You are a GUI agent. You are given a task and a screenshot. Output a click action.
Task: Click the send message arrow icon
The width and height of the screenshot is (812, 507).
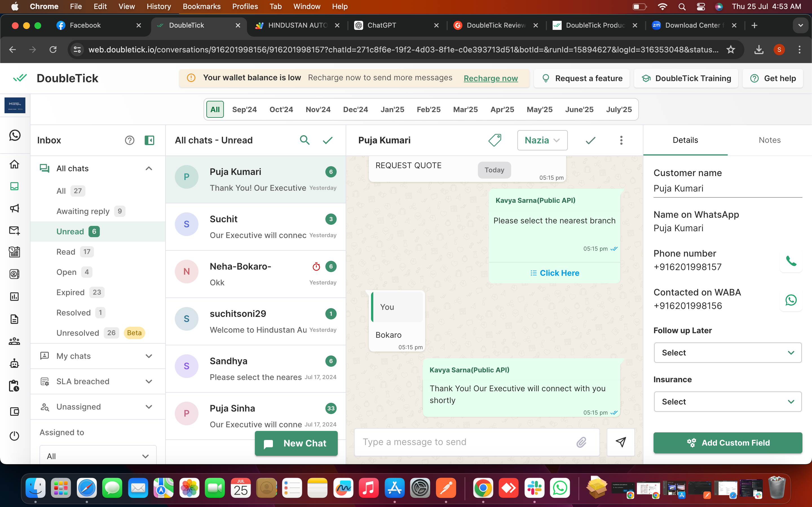click(x=621, y=442)
